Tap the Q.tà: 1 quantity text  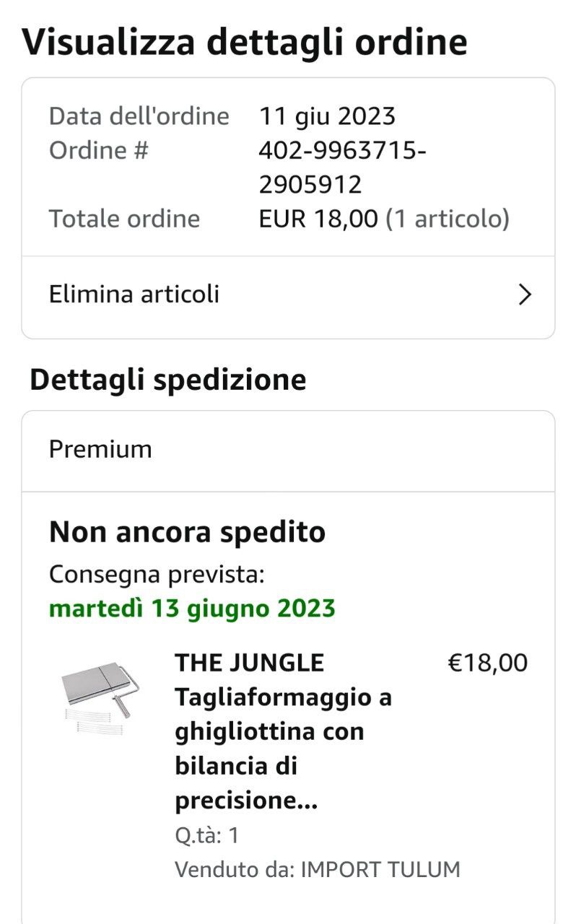[x=206, y=836]
